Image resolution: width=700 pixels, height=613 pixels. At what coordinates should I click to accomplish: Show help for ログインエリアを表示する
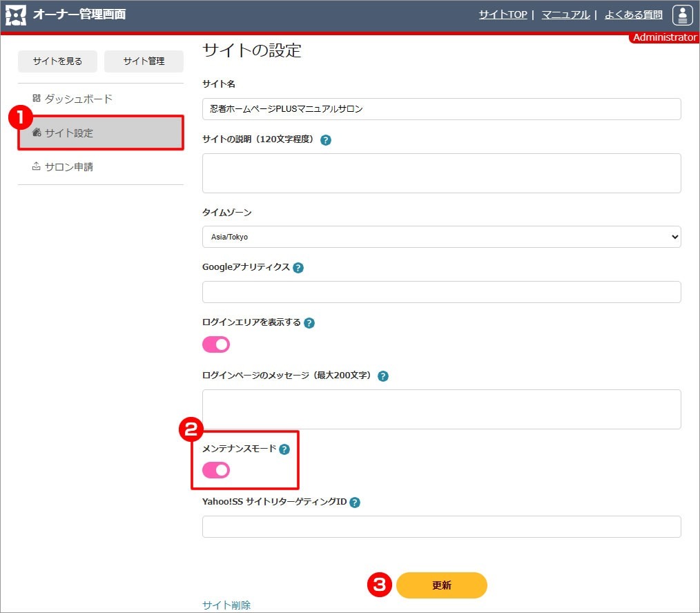pos(309,323)
